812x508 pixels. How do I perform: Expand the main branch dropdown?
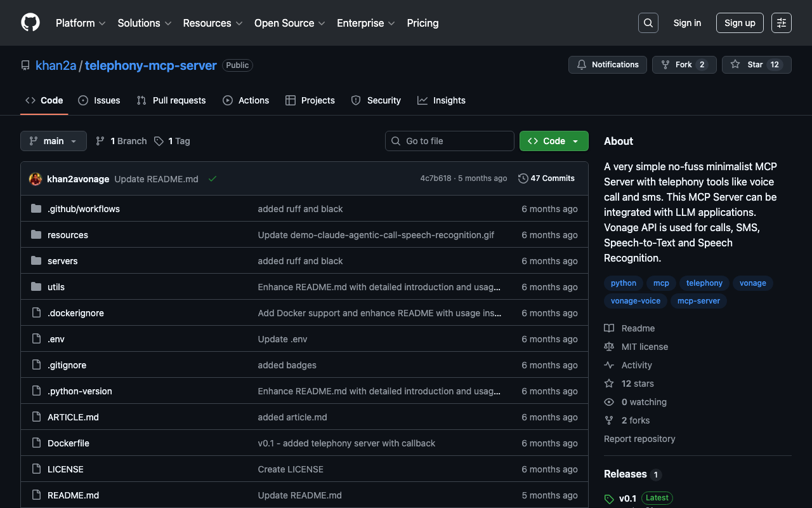coord(53,141)
